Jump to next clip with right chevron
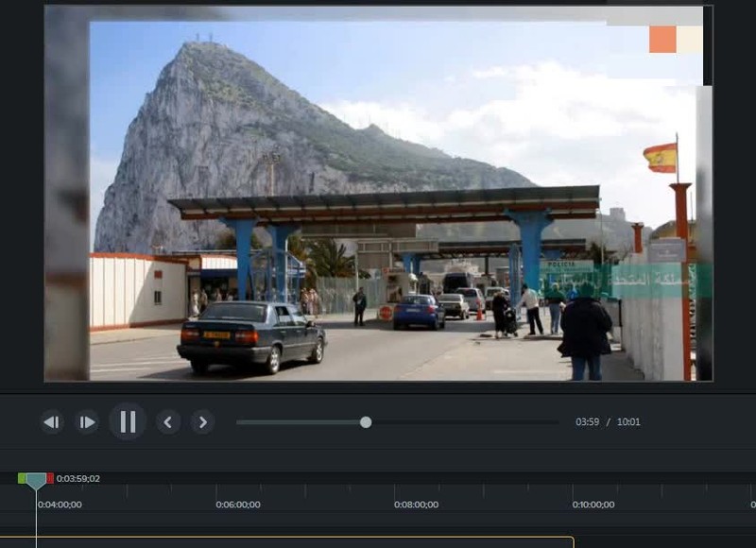The width and height of the screenshot is (756, 548). (x=202, y=422)
